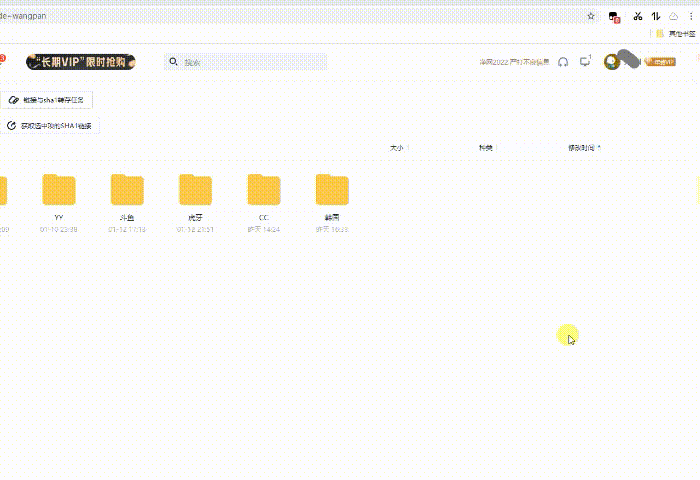Open the headset customer service icon
The image size is (700, 480).
tap(563, 62)
